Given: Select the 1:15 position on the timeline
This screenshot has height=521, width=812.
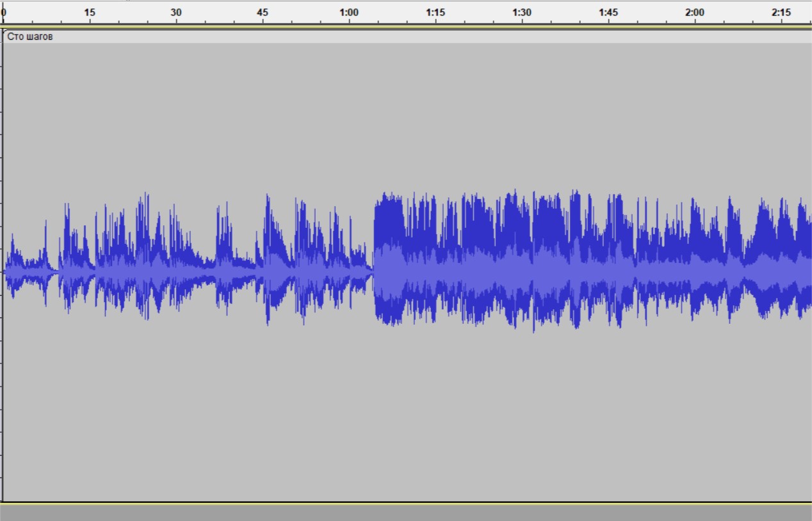Looking at the screenshot, I should (435, 12).
